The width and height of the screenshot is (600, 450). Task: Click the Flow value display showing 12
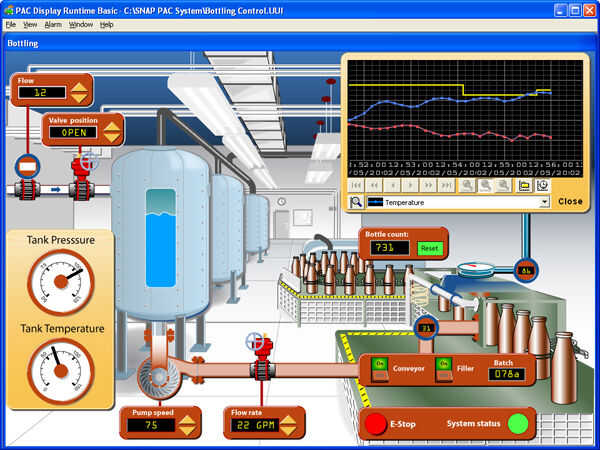pos(42,92)
